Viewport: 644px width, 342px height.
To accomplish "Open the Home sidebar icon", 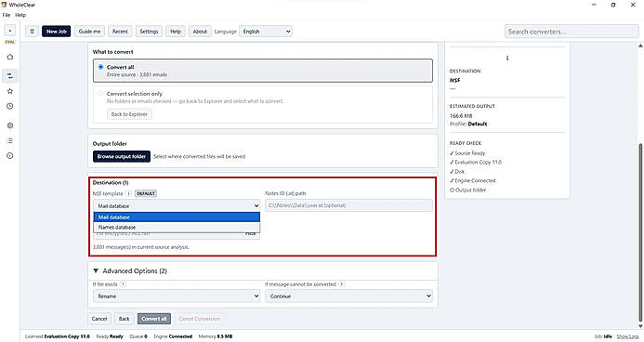I will (x=10, y=57).
